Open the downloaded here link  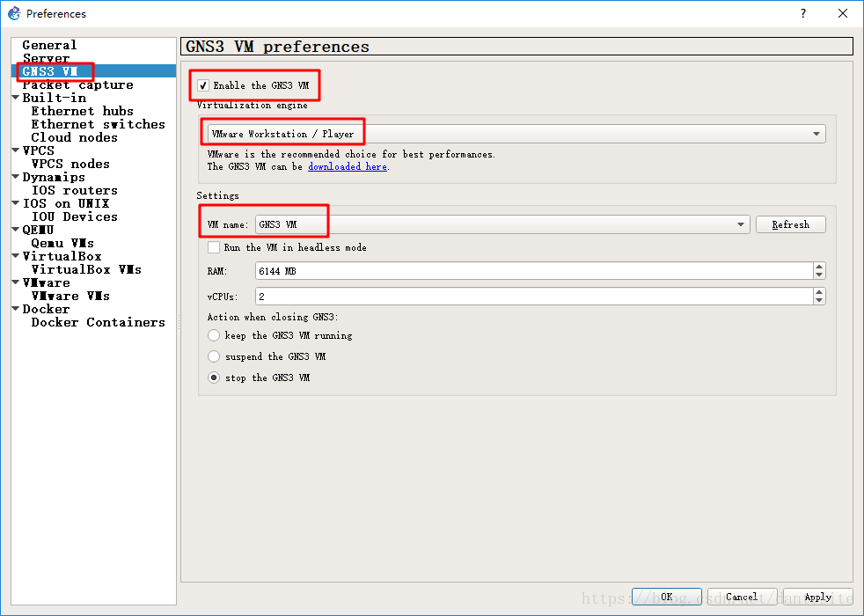coord(348,166)
